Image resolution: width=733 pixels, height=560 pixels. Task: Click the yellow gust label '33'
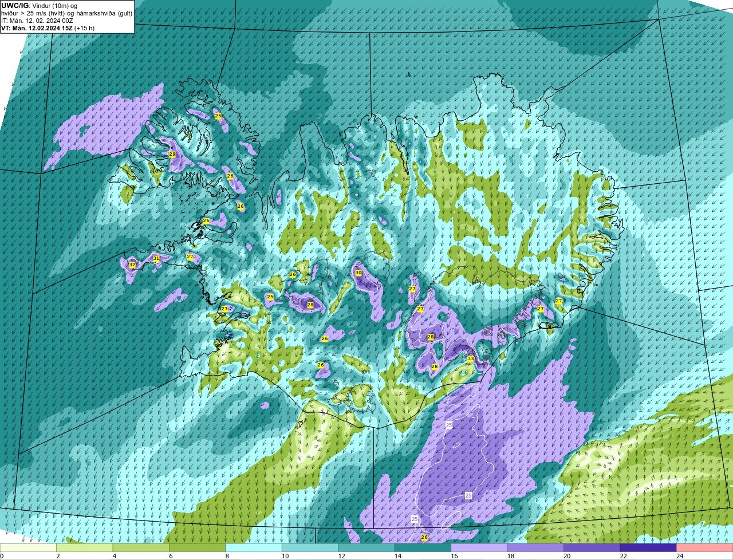[x=470, y=358]
